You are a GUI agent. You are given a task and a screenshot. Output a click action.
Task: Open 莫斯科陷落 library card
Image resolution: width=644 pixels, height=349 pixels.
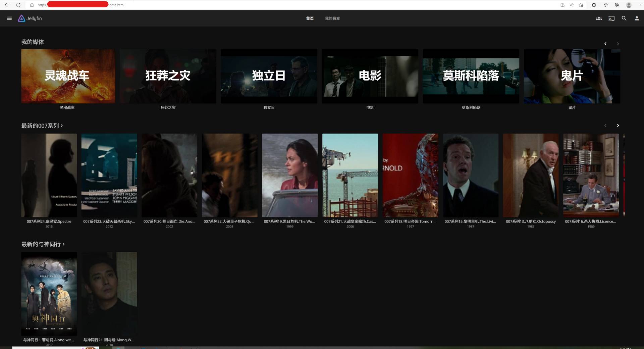click(471, 76)
